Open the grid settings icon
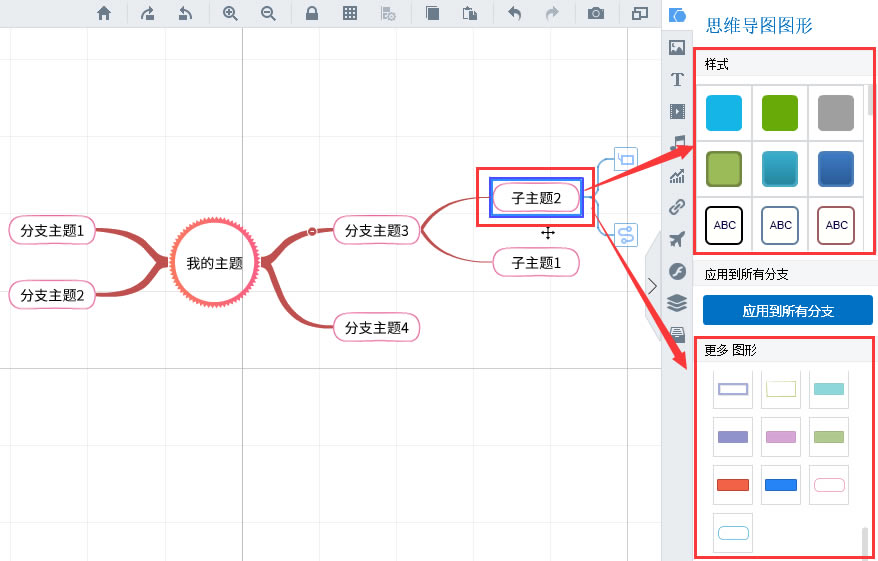This screenshot has height=561, width=878. coord(388,13)
